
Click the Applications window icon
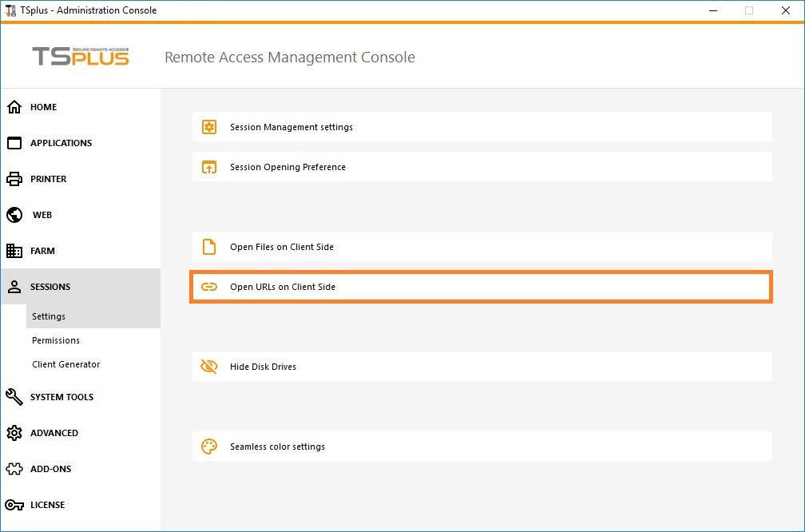[14, 143]
